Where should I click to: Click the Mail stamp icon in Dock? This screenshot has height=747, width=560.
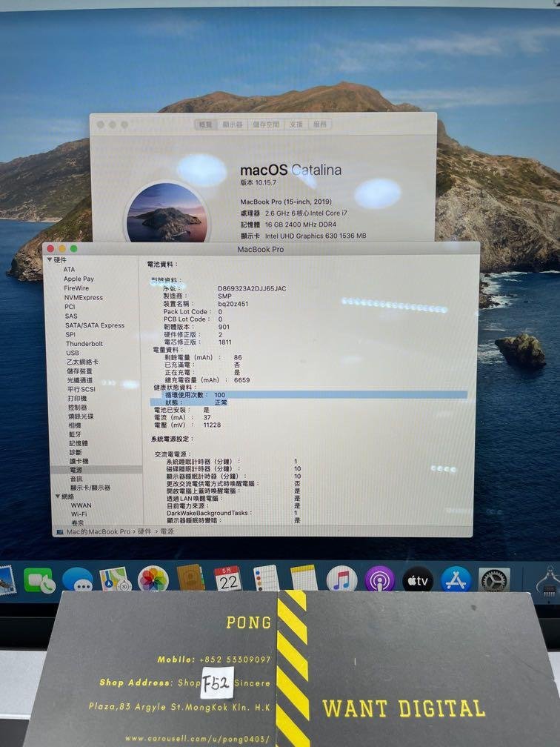click(7, 581)
